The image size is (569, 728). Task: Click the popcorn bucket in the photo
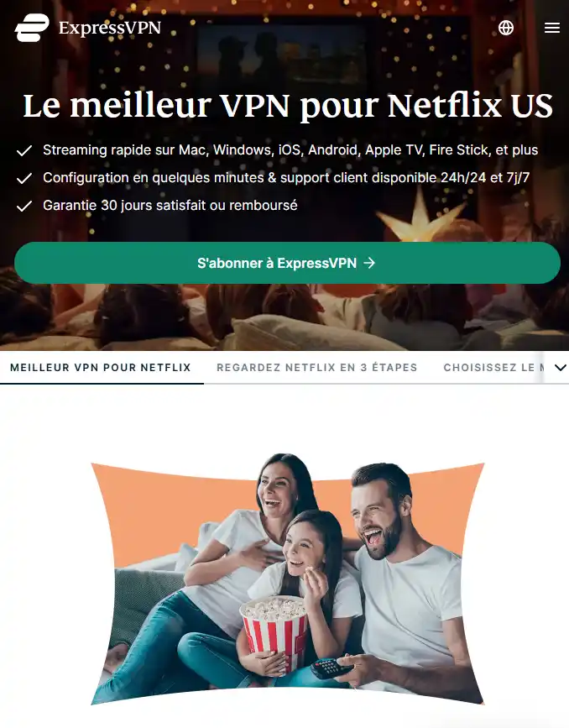274,631
